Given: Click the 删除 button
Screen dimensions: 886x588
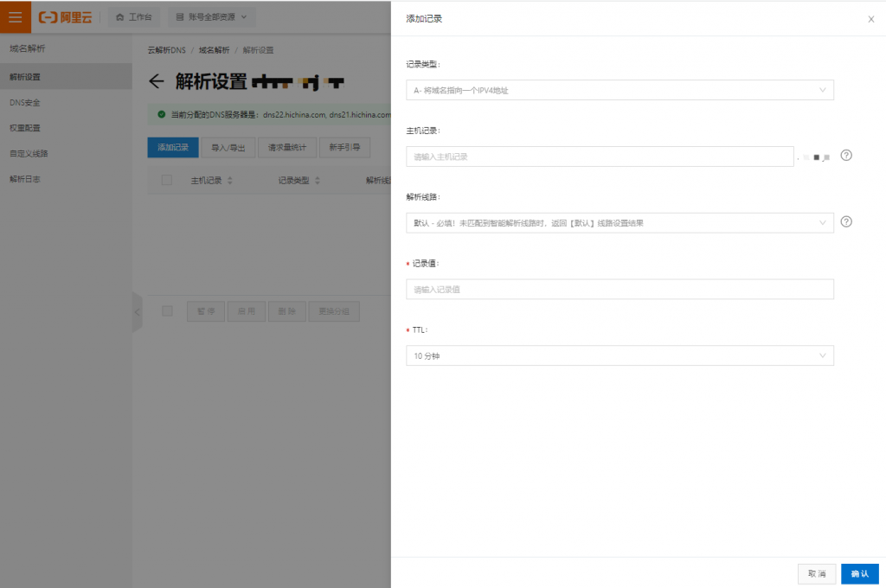Looking at the screenshot, I should 287,311.
